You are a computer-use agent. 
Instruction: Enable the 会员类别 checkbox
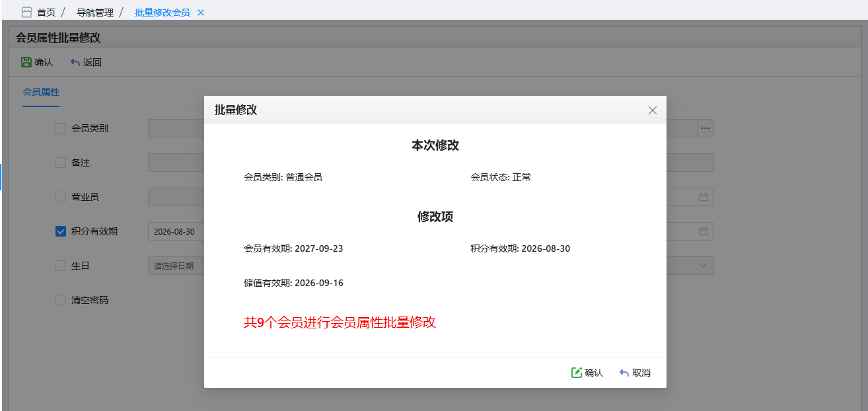pos(61,128)
